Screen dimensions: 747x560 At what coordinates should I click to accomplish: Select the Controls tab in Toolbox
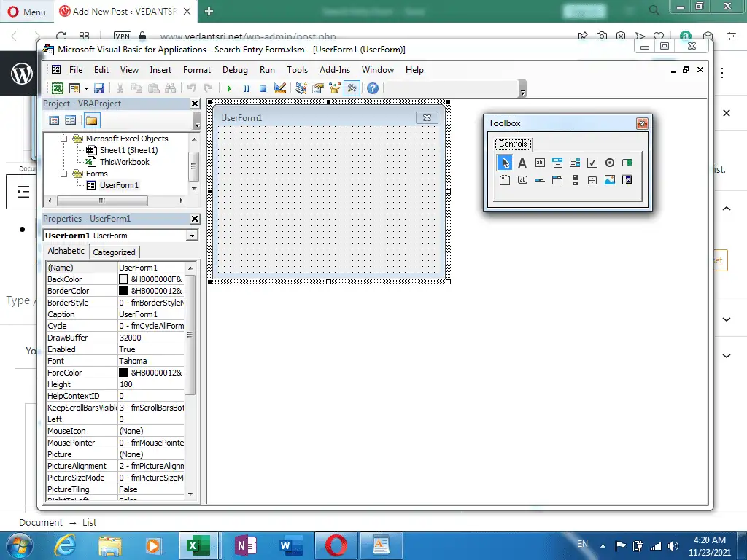click(513, 144)
